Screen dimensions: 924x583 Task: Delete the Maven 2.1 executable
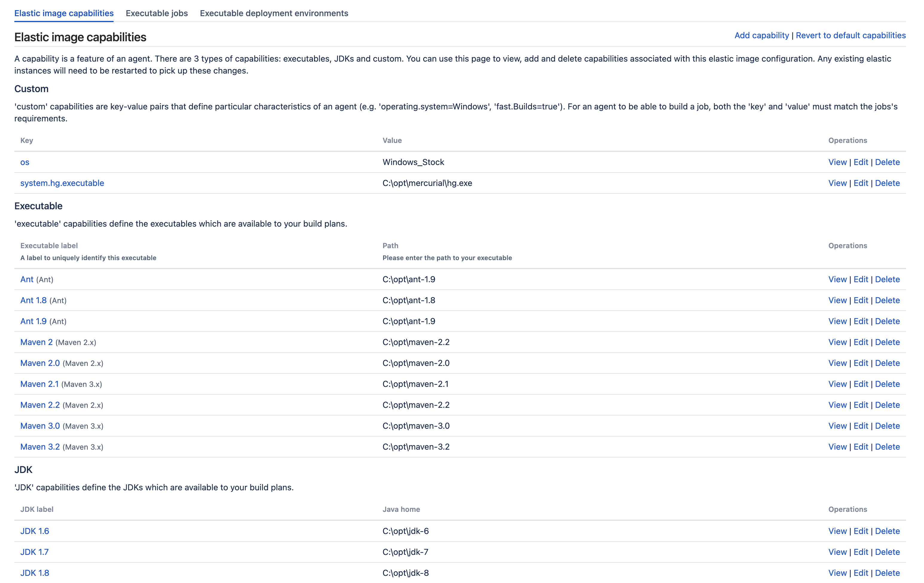pyautogui.click(x=887, y=384)
